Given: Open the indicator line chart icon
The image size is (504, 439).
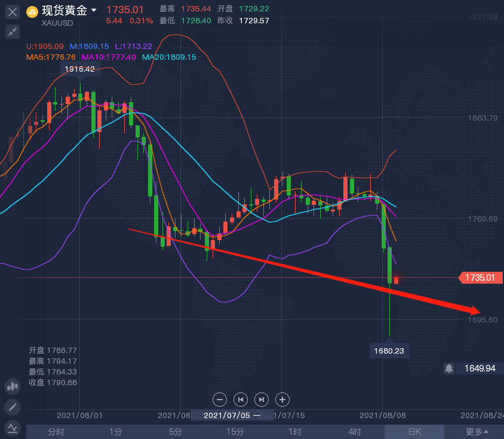Looking at the screenshot, I should point(12,428).
